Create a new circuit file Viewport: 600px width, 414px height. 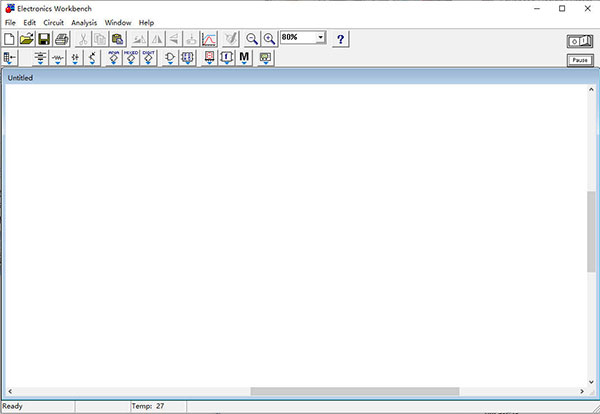point(9,39)
